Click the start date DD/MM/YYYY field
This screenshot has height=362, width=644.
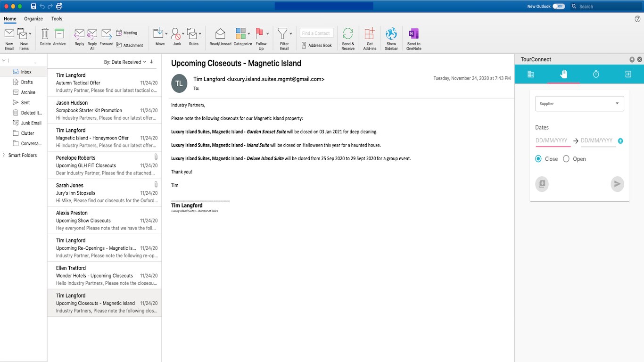coord(553,140)
